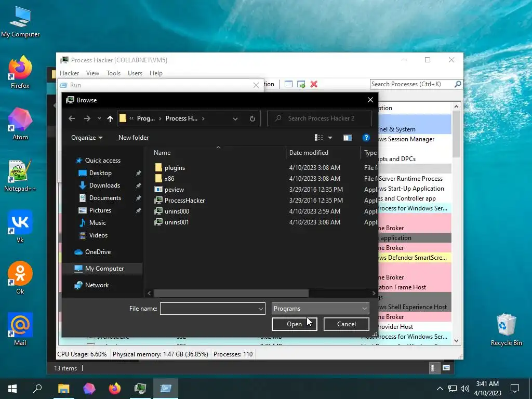The image size is (532, 399).
Task: Select OneDrive in navigation pane
Action: click(x=98, y=252)
